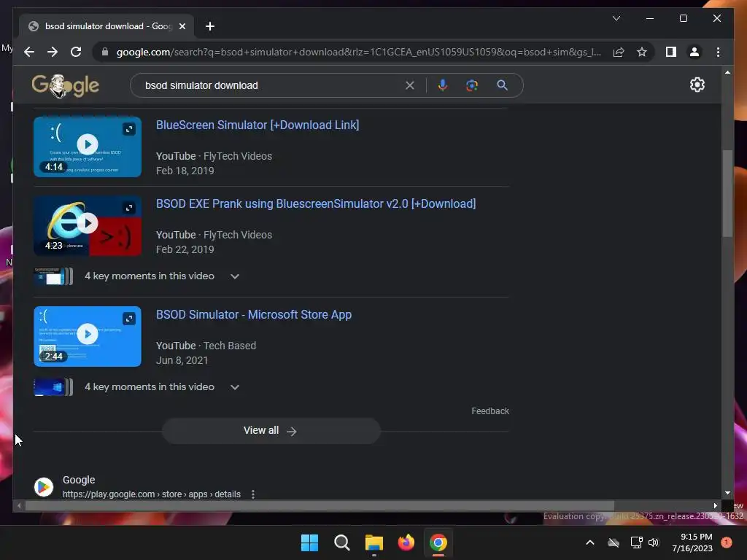Expand preview on the 4:23 video thumbnail
747x560 pixels.
coord(128,208)
